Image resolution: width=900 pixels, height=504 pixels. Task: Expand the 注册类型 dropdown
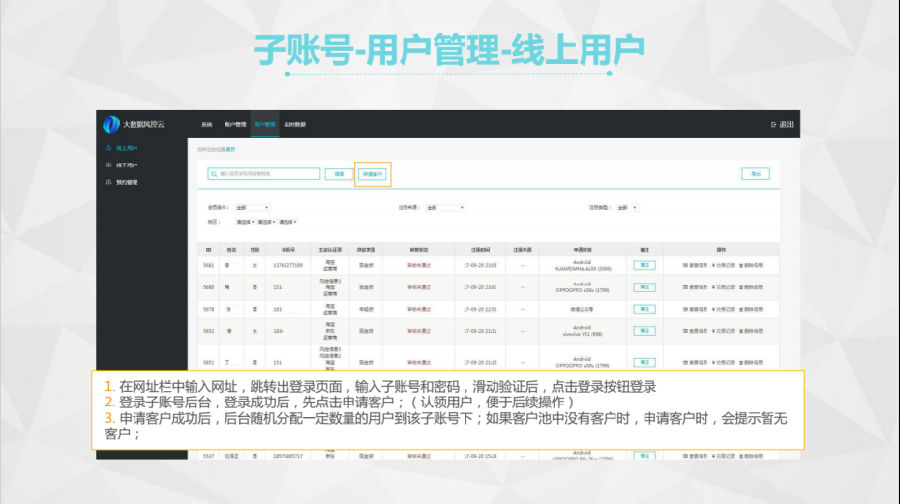pyautogui.click(x=626, y=207)
